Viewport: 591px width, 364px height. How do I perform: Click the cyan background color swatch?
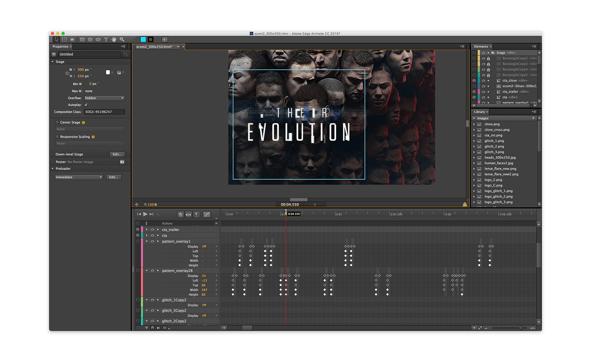point(143,39)
